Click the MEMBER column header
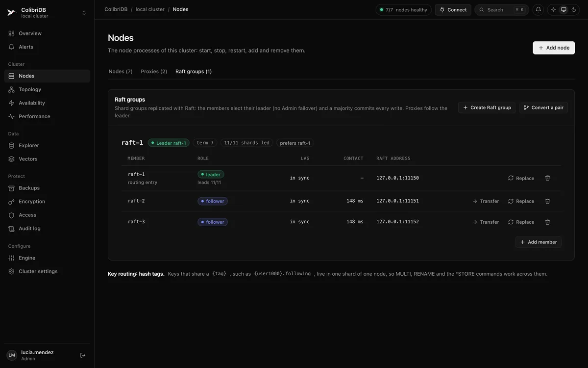This screenshot has height=368, width=588. 136,158
